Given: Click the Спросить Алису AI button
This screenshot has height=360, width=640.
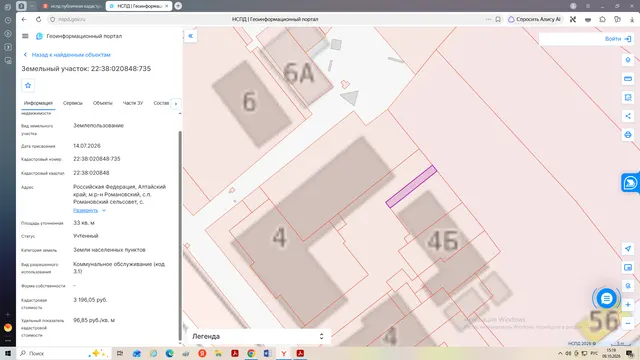Looking at the screenshot, I should [535, 19].
